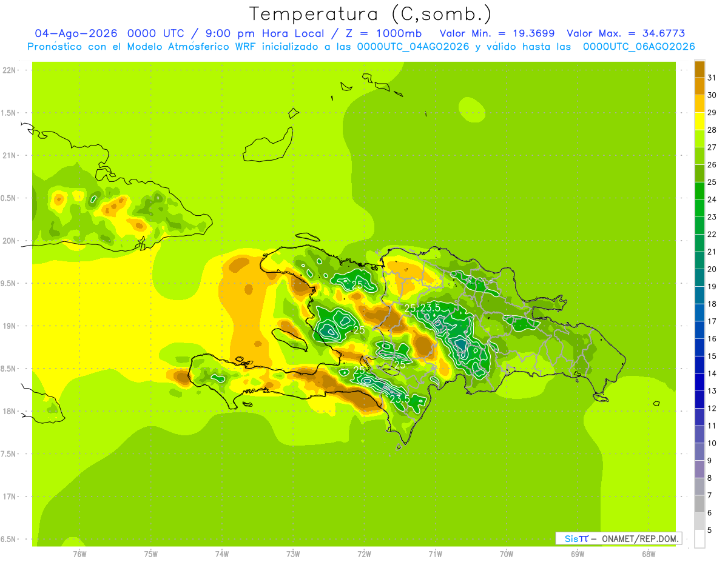Click the SisPI ONAMET/REP.DOM. credit label
Viewport: 728px width, 562px height.
click(x=618, y=538)
